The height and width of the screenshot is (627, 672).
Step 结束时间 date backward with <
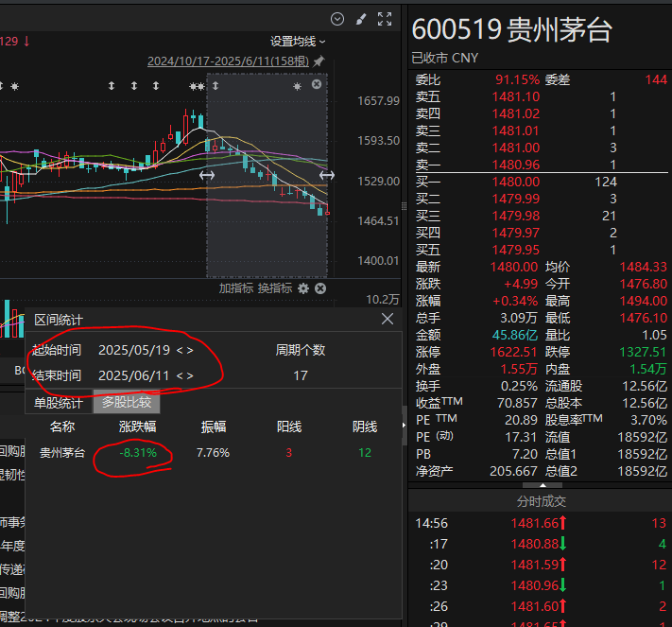pyautogui.click(x=180, y=376)
